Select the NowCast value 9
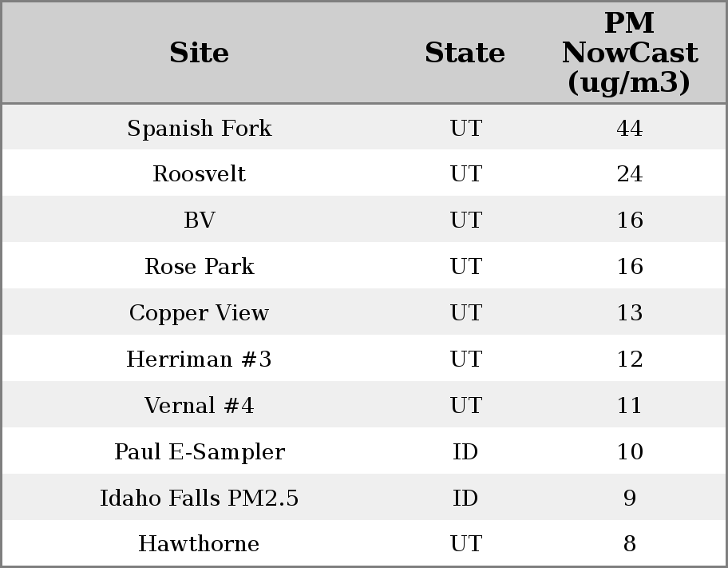Viewport: 728px width, 568px height. coord(629,498)
